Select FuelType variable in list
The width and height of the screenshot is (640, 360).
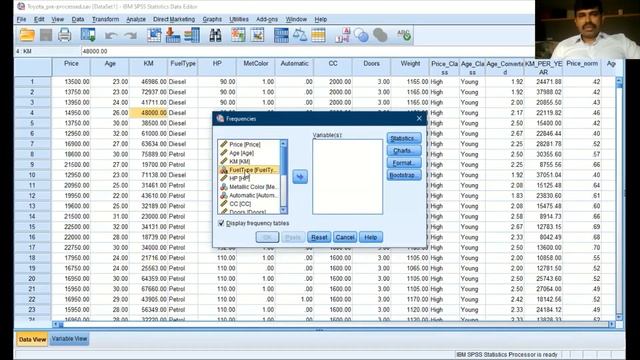(249, 170)
